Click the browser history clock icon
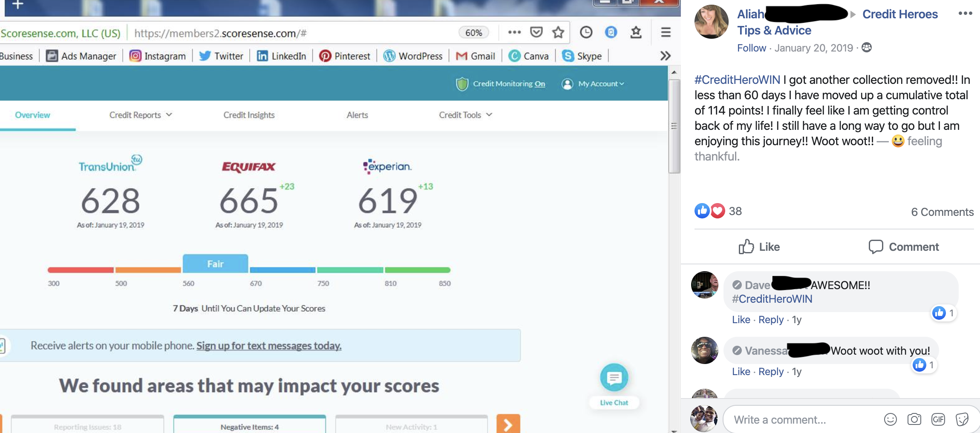Screen dimensions: 980x433 click(x=586, y=32)
